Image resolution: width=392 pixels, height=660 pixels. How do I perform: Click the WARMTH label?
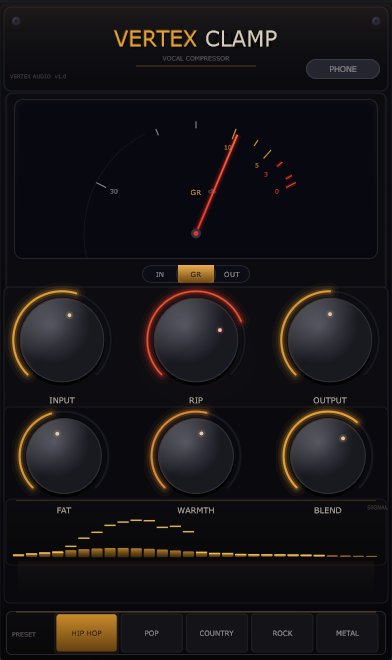point(196,510)
